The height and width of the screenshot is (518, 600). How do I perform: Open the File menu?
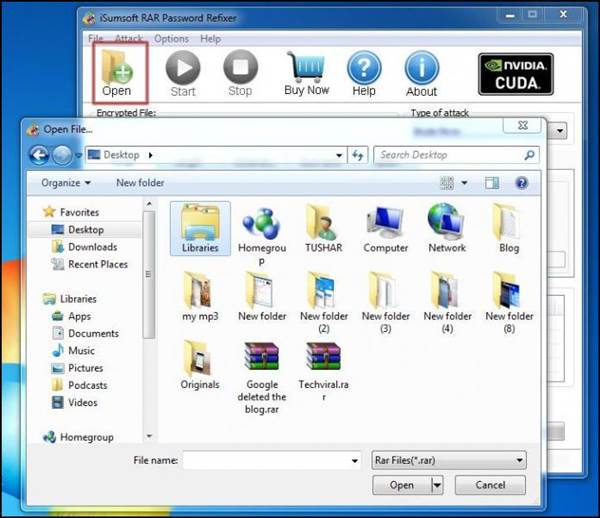(x=96, y=39)
